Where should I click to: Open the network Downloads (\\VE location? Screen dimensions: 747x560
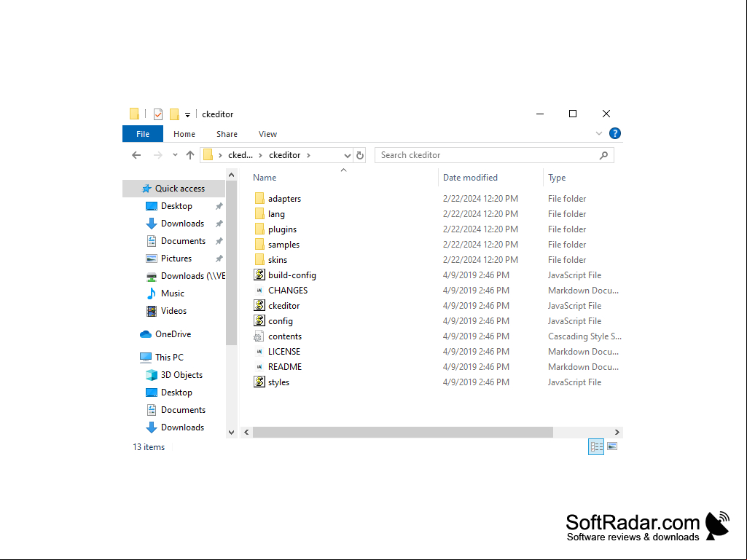(192, 276)
